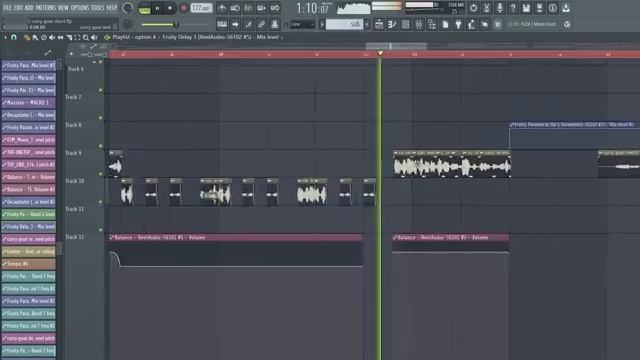Open the FILE menu

point(7,8)
